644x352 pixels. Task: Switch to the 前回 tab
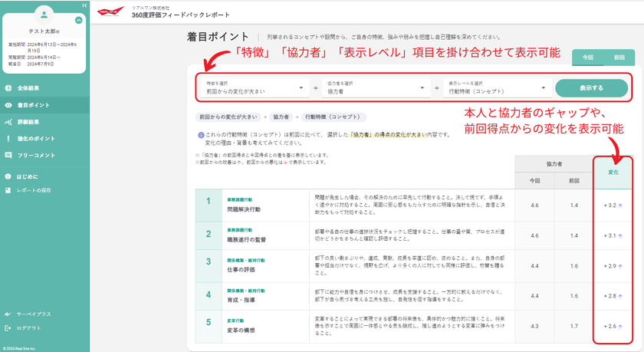(619, 58)
